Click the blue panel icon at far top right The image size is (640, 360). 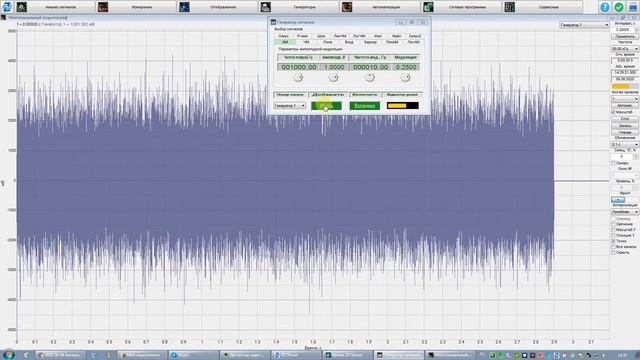633,7
